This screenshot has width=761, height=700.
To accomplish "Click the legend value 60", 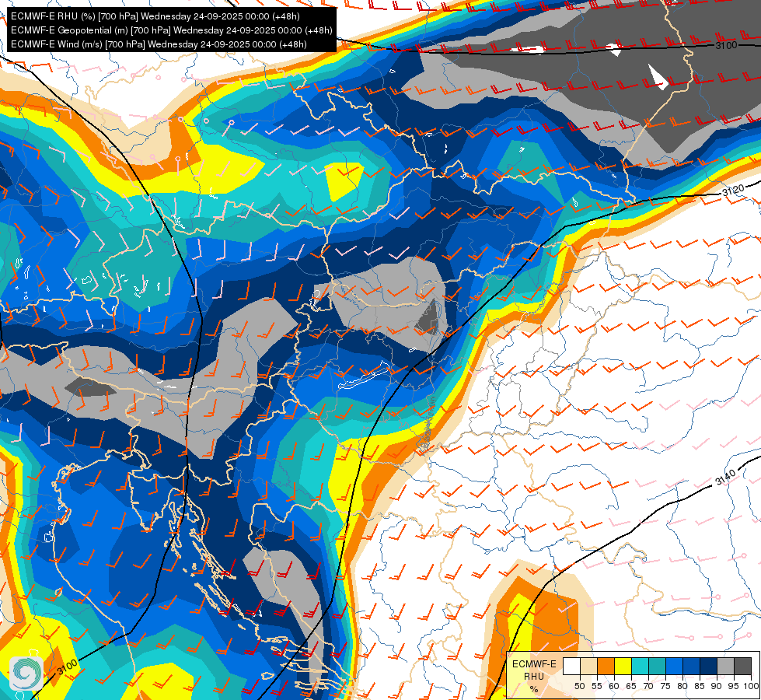I will tap(614, 686).
